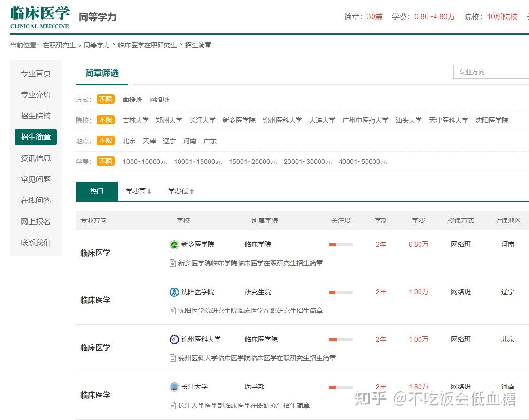Open 资讯信息 in the sidebar
529x420 pixels.
click(x=36, y=158)
